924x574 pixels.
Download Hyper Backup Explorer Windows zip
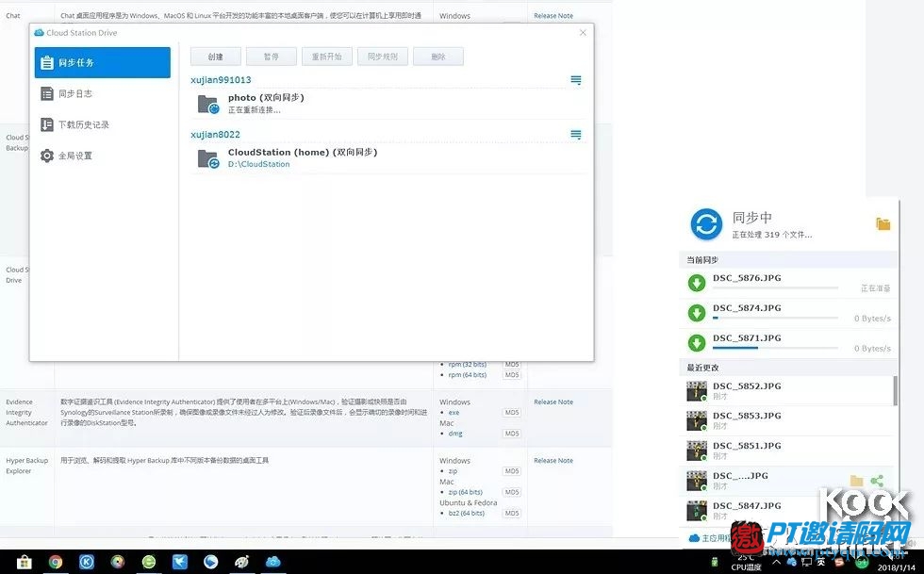point(454,471)
